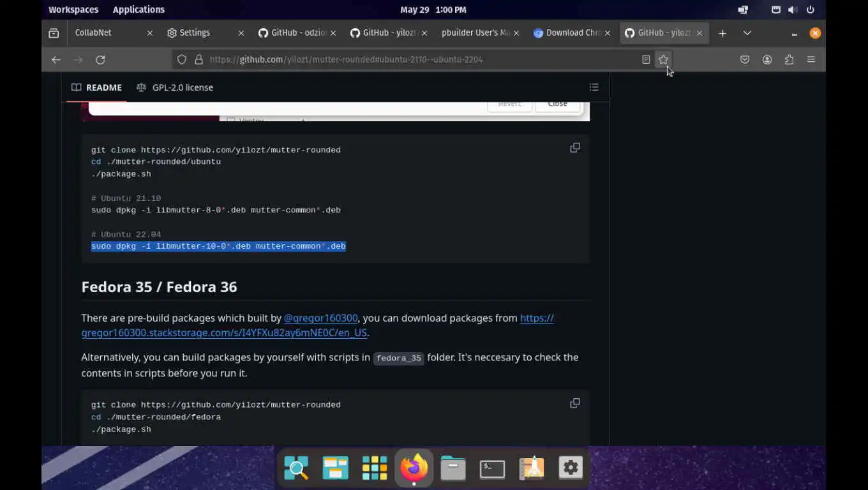Open the Settings gear in dock
The image size is (868, 490).
coord(571,468)
